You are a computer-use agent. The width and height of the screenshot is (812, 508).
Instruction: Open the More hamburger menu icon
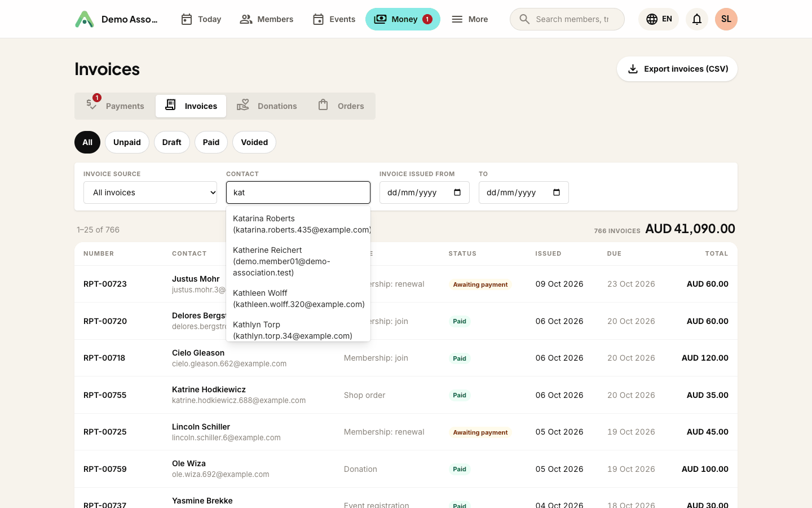[457, 19]
